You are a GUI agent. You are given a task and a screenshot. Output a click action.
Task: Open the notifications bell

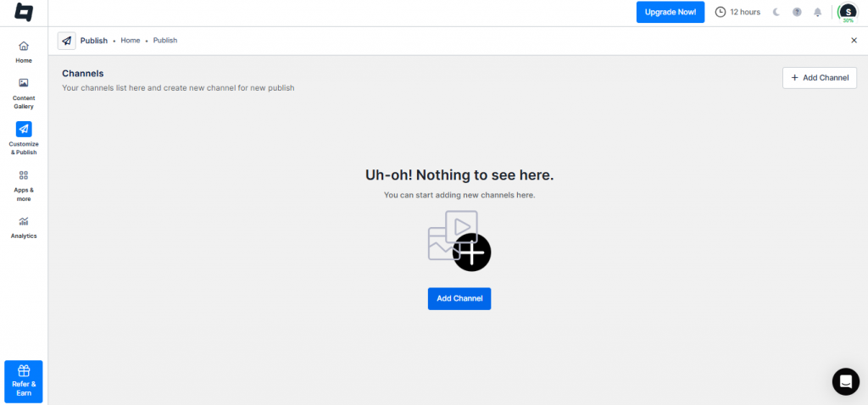coord(818,13)
